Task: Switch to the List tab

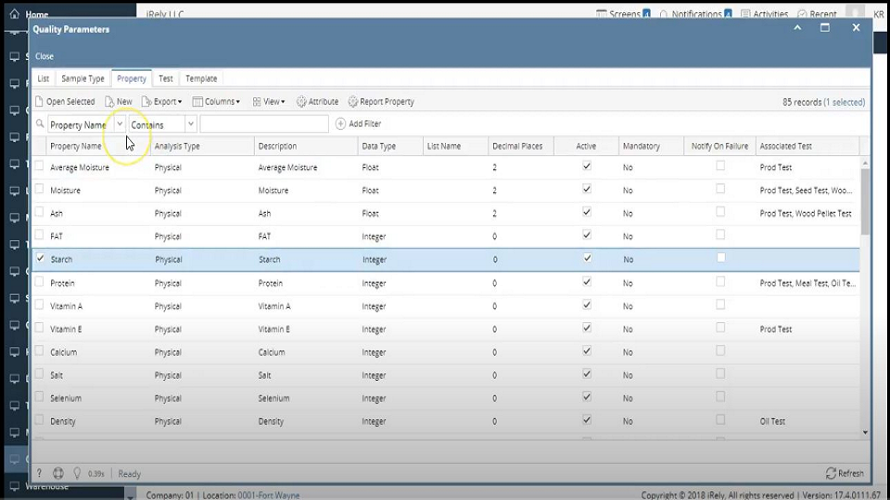Action: coord(44,78)
